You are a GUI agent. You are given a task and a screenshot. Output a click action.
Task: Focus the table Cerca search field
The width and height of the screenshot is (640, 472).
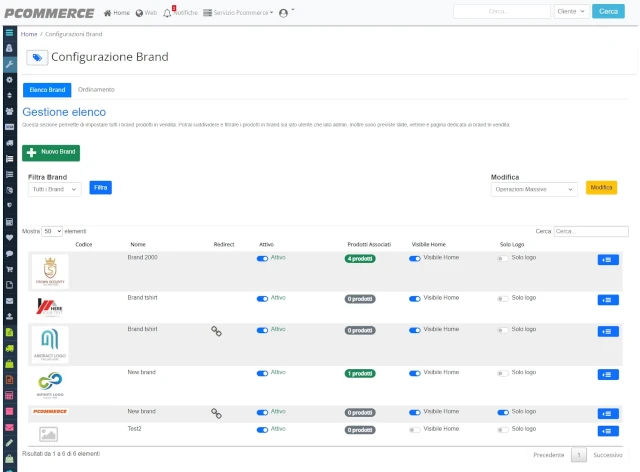click(x=591, y=232)
